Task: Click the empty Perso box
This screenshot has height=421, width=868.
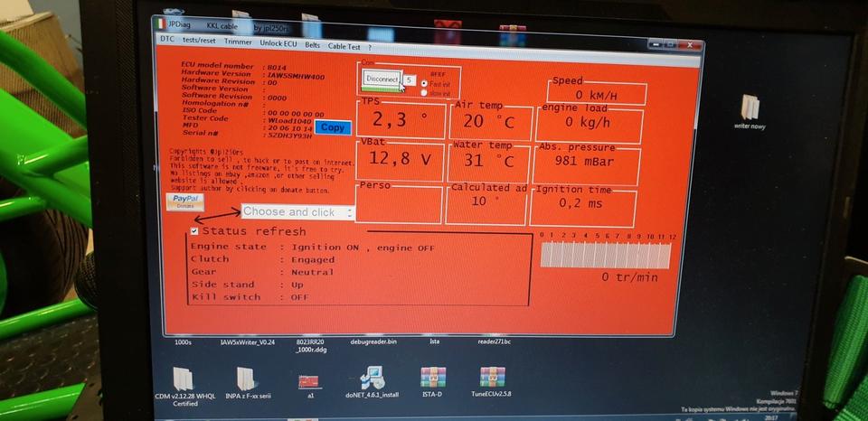Action: click(399, 204)
